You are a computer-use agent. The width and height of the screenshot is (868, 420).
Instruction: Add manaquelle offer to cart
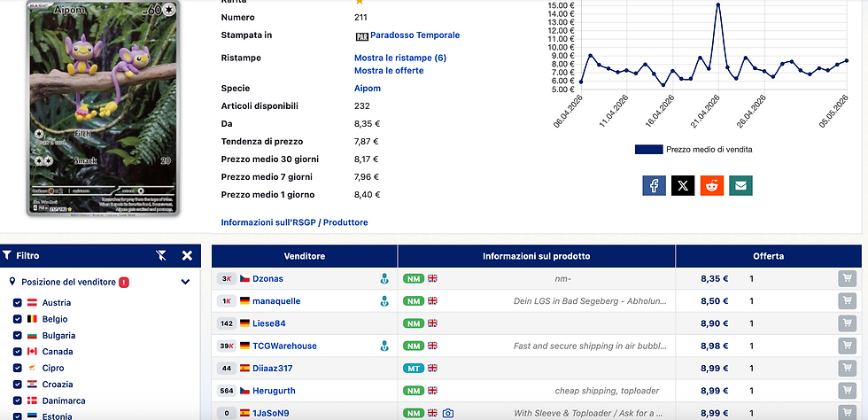click(847, 301)
